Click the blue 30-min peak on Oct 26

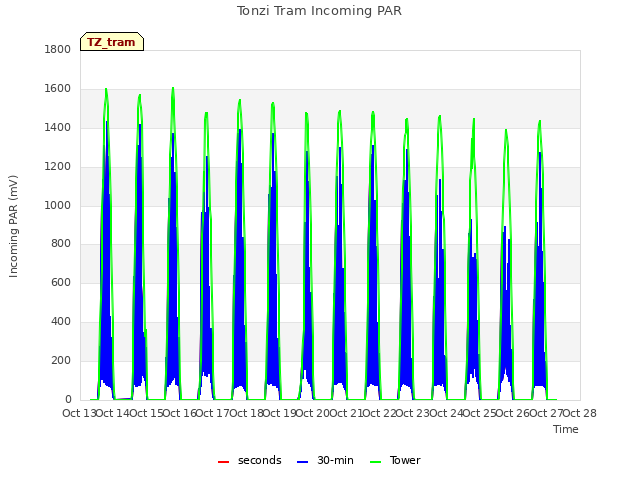[540, 153]
